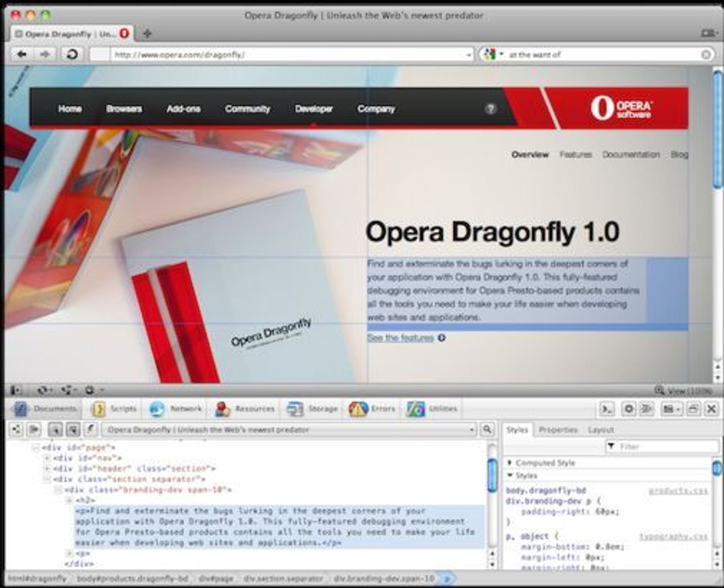Click the zoom magnifier icon next to View
Image resolution: width=724 pixels, height=588 pixels.
pos(659,390)
